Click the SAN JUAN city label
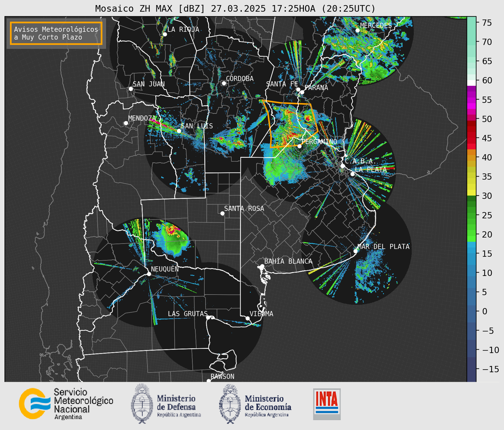The image size is (504, 430). 148,84
